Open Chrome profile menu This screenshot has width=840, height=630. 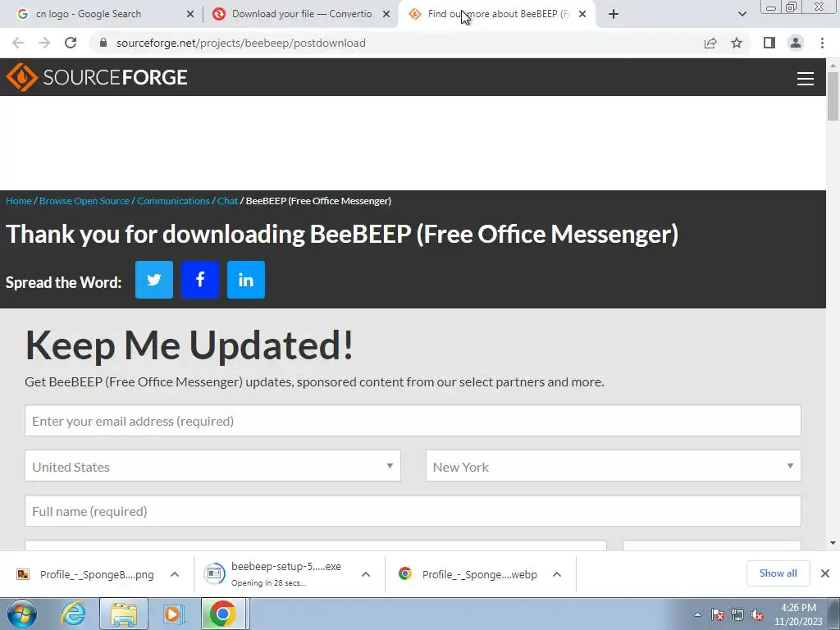pos(796,43)
